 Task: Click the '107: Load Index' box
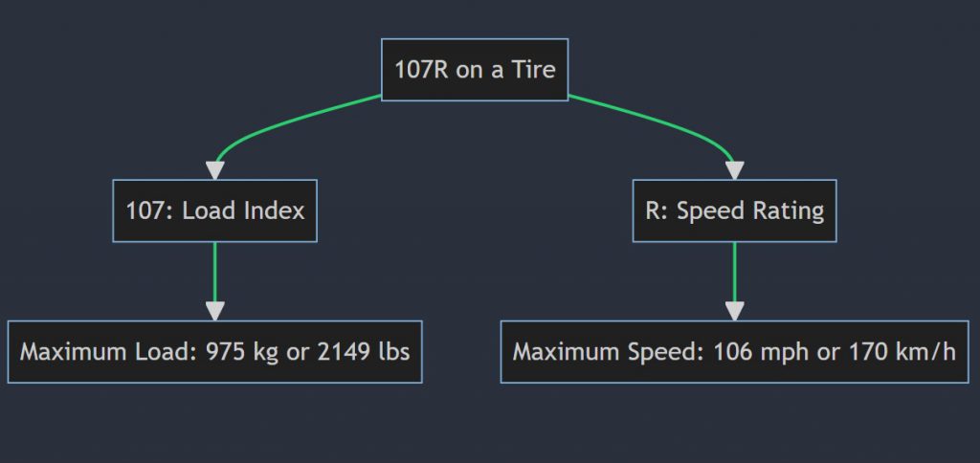215,210
